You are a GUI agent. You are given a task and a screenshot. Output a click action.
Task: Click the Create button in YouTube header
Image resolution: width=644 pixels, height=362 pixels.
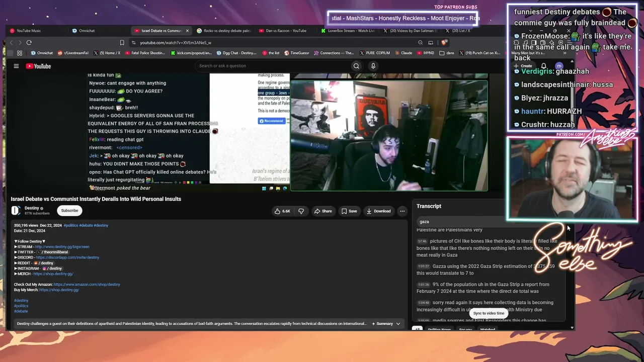coord(523,66)
